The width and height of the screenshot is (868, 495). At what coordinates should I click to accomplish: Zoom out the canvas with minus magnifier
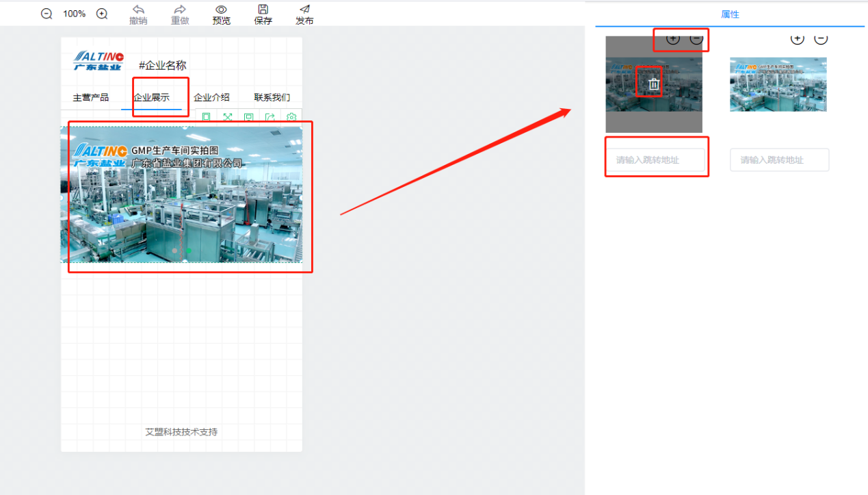[x=47, y=14]
